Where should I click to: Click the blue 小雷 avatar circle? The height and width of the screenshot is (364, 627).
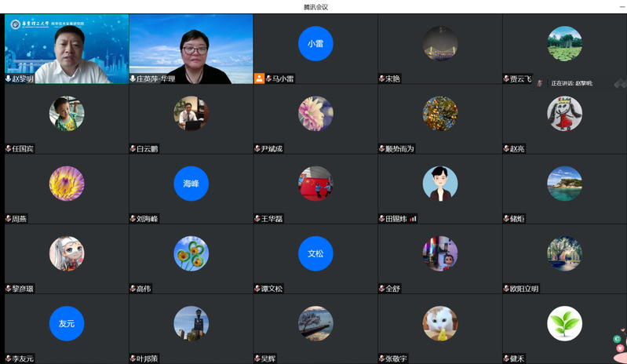tap(315, 44)
